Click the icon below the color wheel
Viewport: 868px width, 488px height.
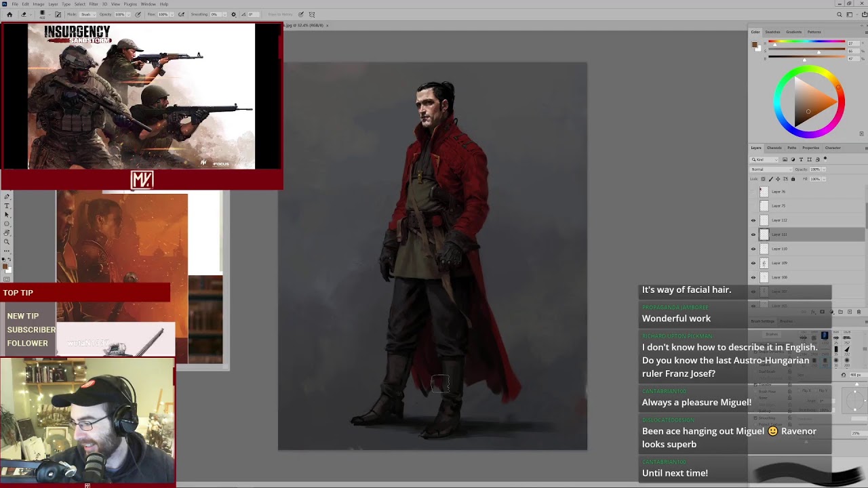[862, 134]
